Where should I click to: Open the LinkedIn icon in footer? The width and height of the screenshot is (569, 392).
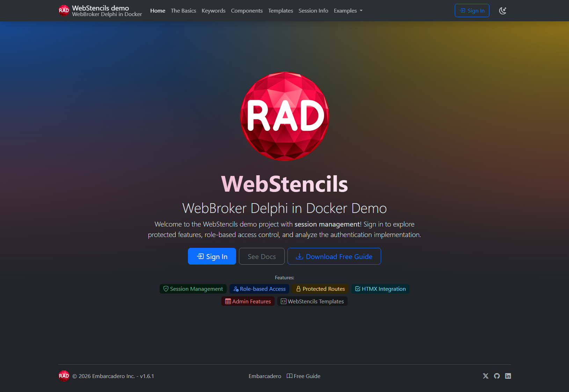pyautogui.click(x=508, y=376)
